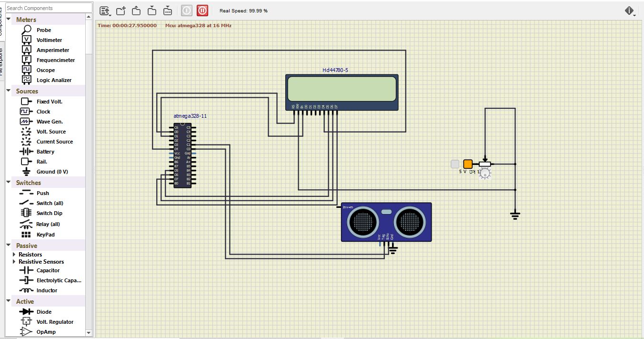The width and height of the screenshot is (644, 339).
Task: Expand the Resistive Sensors category
Action: pyautogui.click(x=14, y=261)
